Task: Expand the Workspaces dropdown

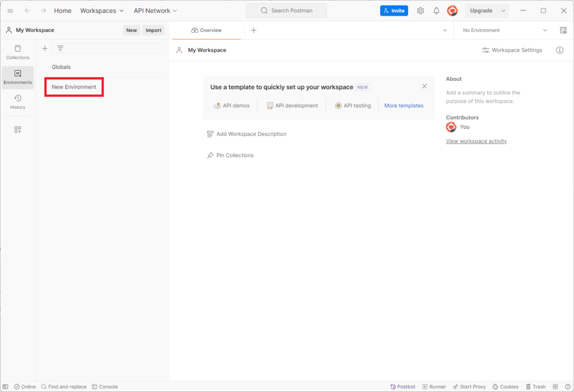Action: pyautogui.click(x=102, y=11)
